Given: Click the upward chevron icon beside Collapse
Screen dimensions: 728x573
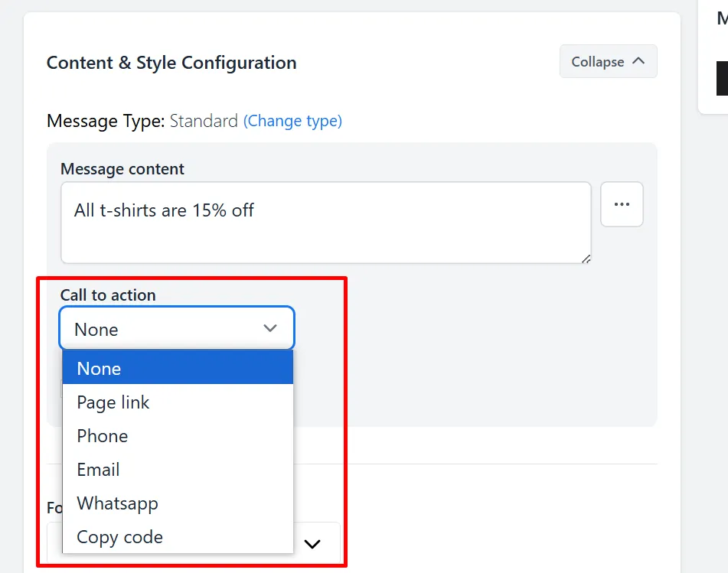Looking at the screenshot, I should coord(639,60).
